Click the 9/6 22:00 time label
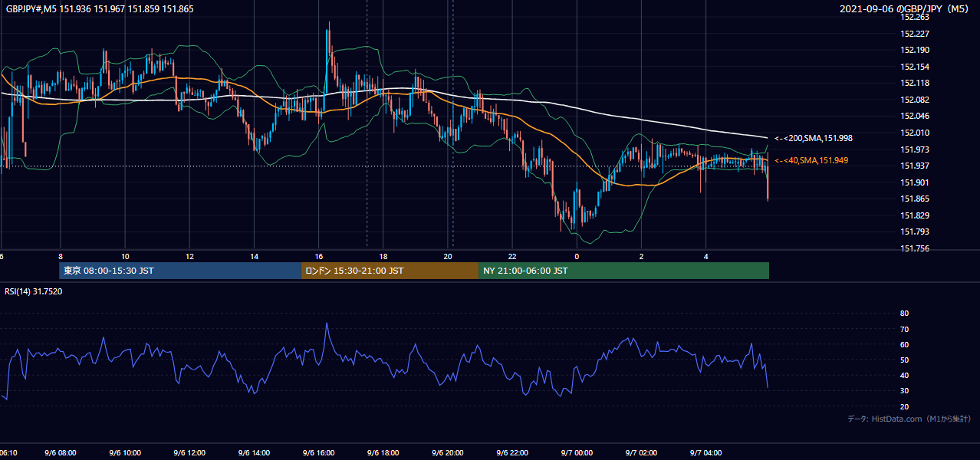The height and width of the screenshot is (460, 980). 512,453
